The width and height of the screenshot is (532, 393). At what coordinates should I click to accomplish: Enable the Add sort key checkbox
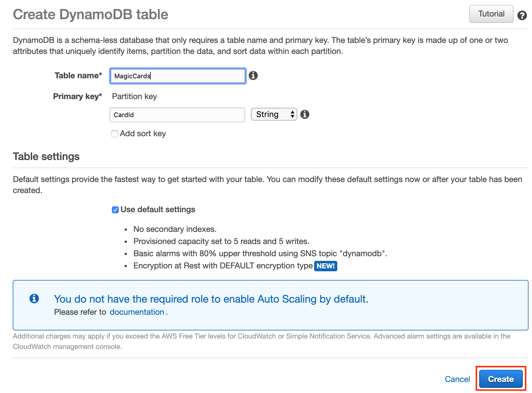coord(115,134)
